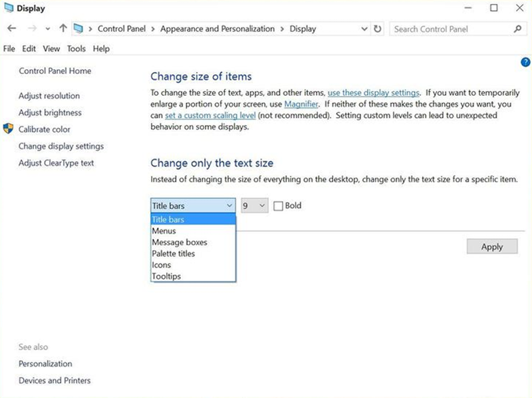Click the Display icon in the title bar
The height and width of the screenshot is (398, 532).
click(x=9, y=9)
